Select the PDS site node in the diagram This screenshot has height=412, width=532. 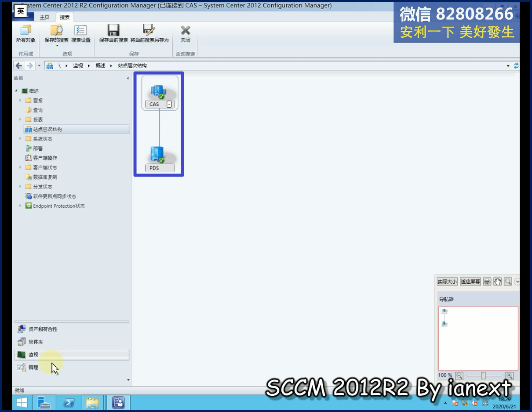[160, 159]
